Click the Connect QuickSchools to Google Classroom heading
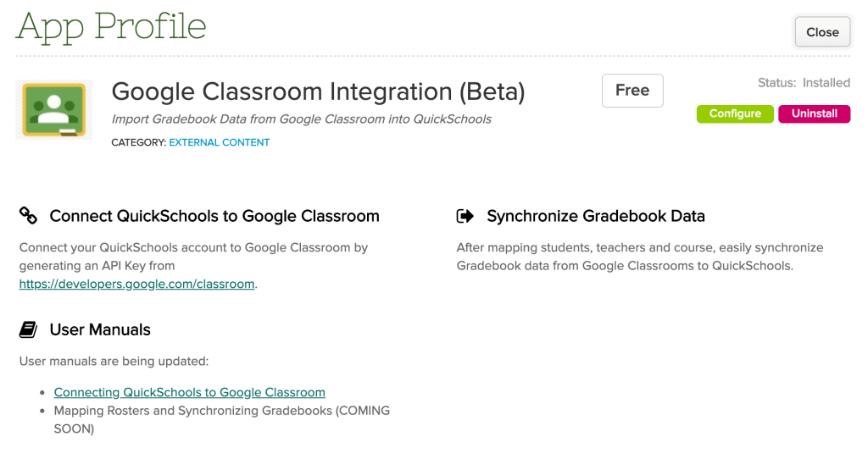The width and height of the screenshot is (868, 459). (214, 216)
